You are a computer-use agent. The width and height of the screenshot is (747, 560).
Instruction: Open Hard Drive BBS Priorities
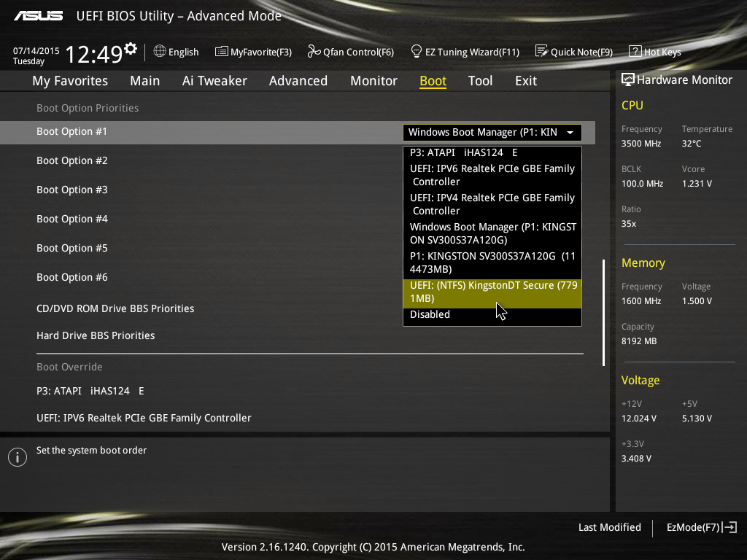[96, 335]
